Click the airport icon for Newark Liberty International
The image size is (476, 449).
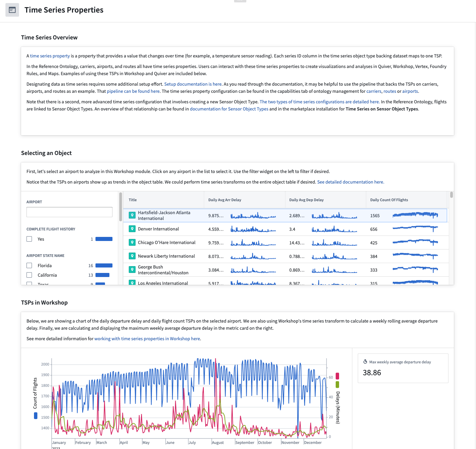132,256
